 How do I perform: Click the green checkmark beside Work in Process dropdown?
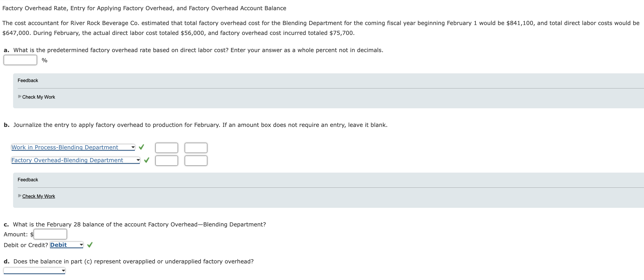point(142,147)
